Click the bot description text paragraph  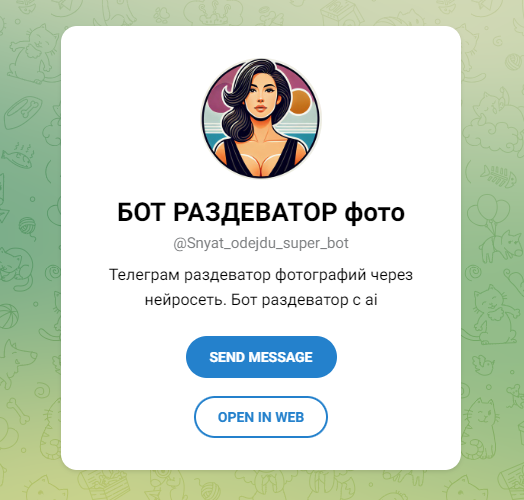pyautogui.click(x=261, y=287)
